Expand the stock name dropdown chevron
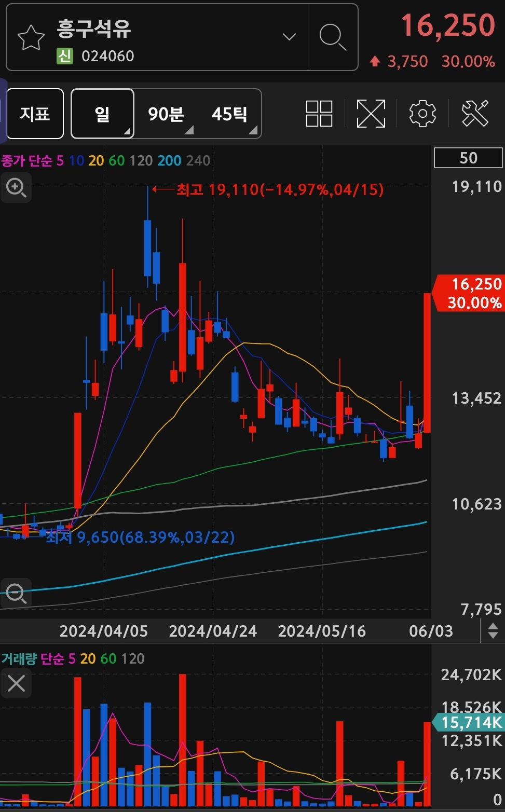This screenshot has height=812, width=505. tap(289, 37)
